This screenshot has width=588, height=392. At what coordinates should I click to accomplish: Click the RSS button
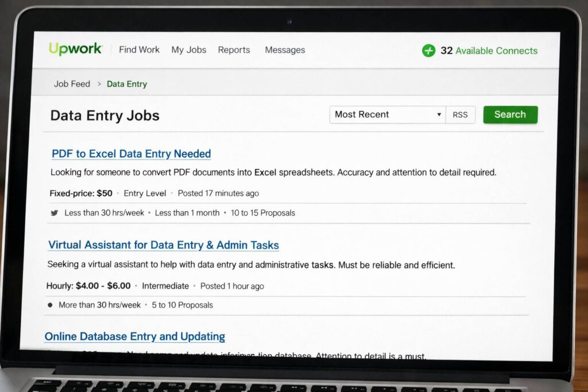point(460,115)
